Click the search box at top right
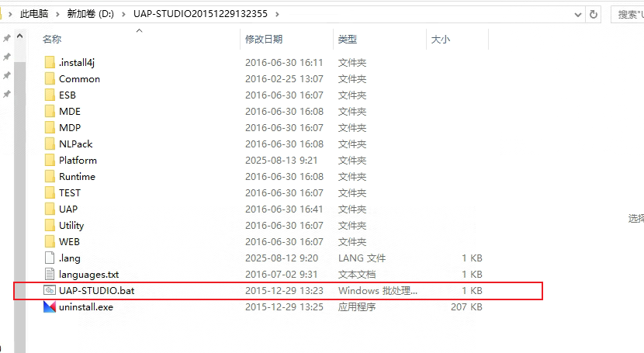Screen dimensions: 644x353 (628, 15)
